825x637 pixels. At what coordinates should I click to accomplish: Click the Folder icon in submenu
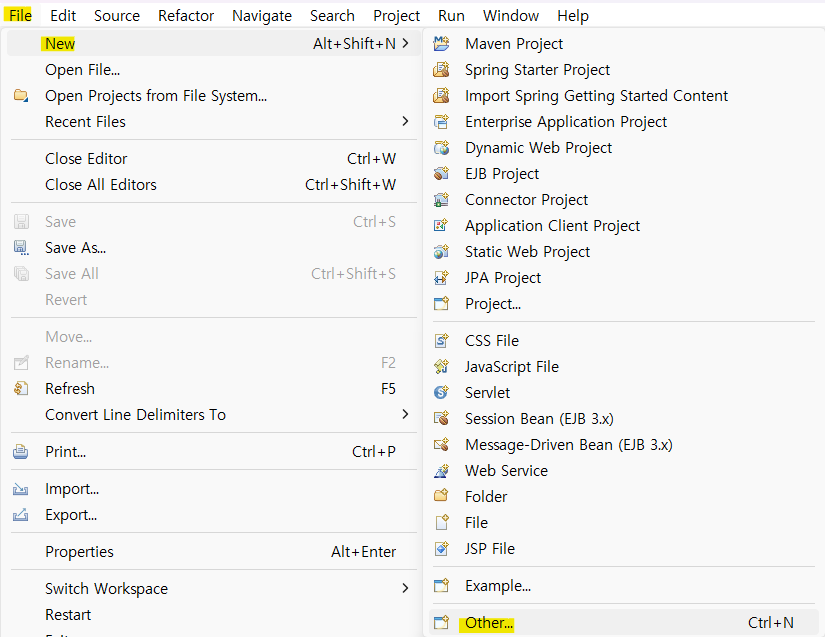coord(441,496)
